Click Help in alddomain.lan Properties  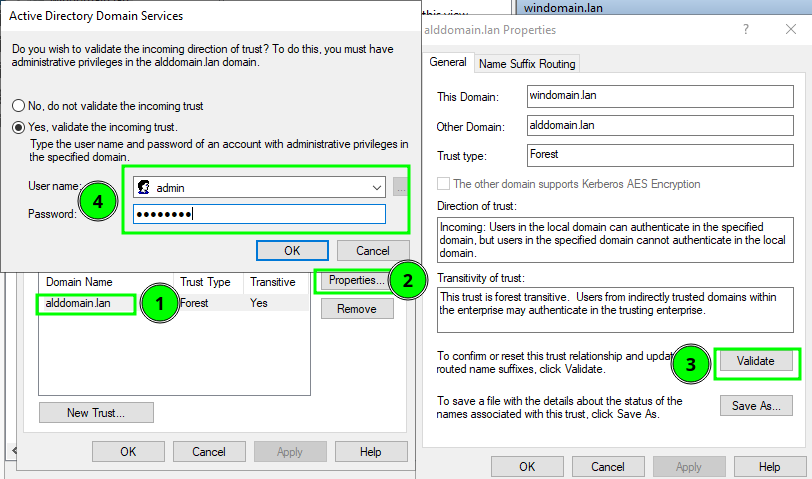coord(770,467)
